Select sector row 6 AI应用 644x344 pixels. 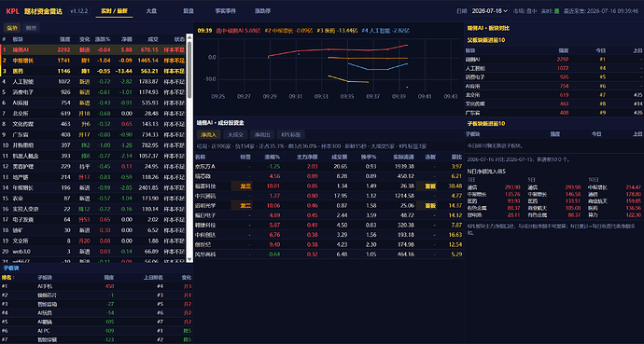tap(93, 103)
